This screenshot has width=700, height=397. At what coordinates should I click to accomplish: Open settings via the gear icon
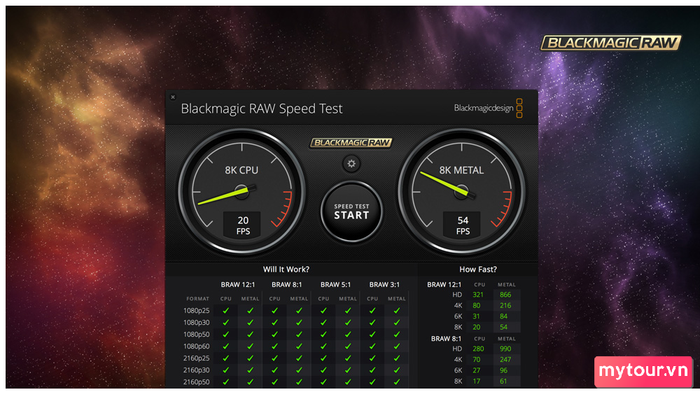click(x=351, y=163)
